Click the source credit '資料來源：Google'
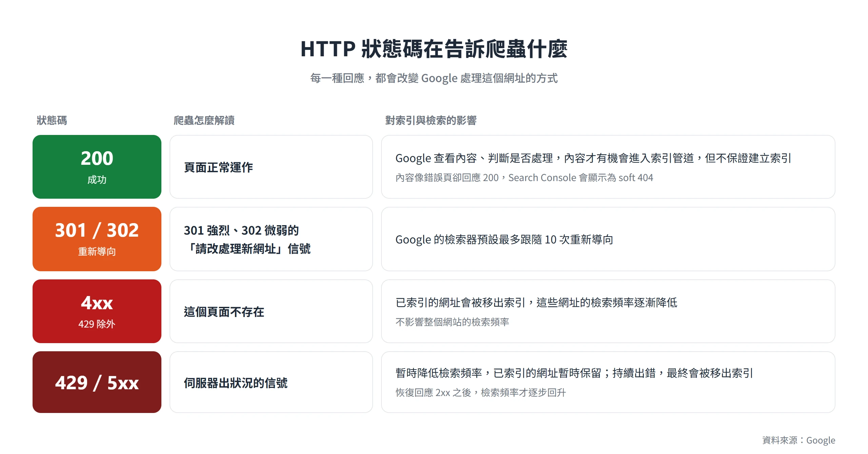The width and height of the screenshot is (868, 454). 799,440
